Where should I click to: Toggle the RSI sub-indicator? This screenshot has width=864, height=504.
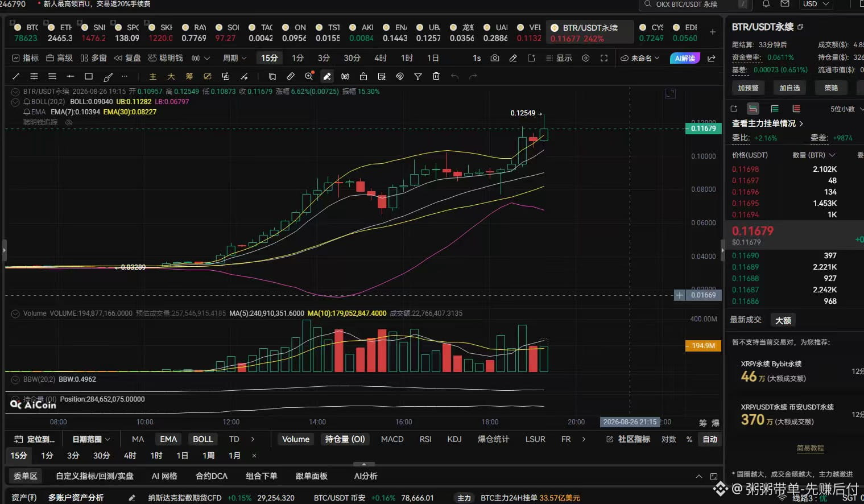425,439
